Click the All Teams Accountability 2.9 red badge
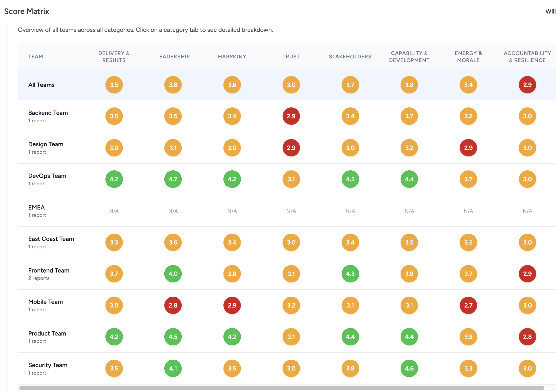This screenshot has width=556, height=392. [527, 85]
